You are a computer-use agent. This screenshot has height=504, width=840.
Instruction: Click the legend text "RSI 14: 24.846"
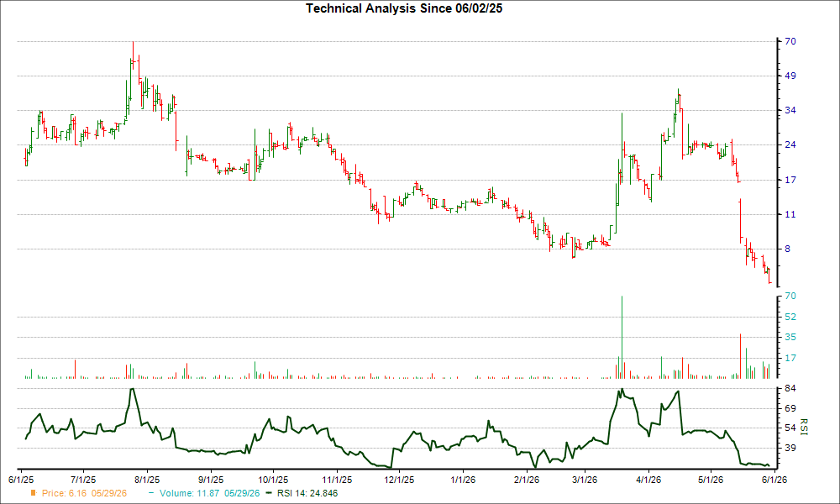[x=307, y=493]
